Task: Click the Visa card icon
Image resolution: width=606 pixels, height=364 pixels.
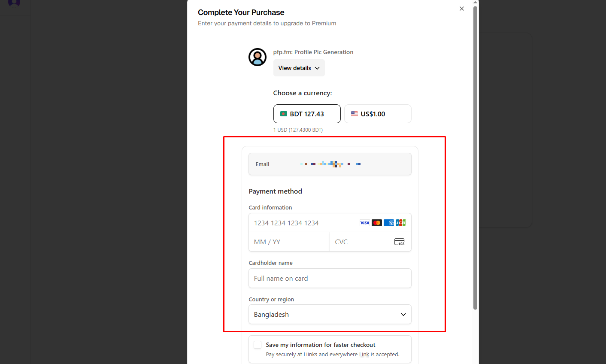Action: tap(365, 223)
